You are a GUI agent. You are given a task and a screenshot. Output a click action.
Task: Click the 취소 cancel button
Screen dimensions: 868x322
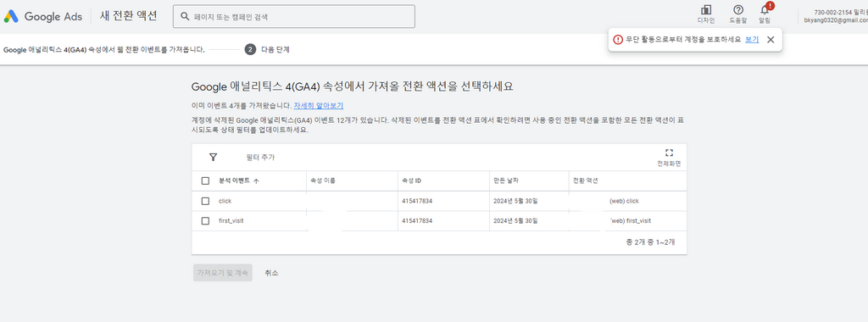pos(271,273)
